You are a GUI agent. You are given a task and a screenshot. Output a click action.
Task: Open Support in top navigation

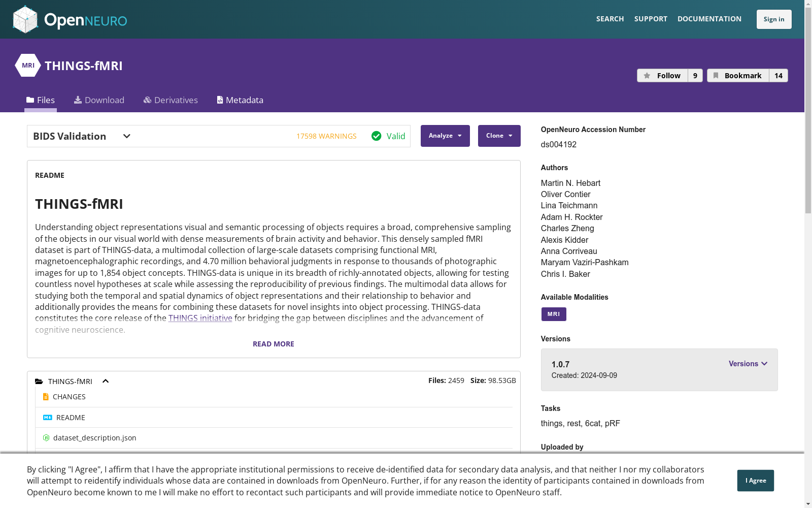pos(651,19)
